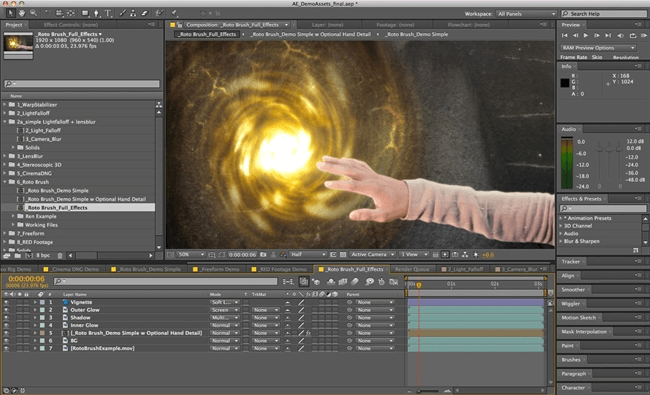Screen dimensions: 650x395
Task: Click the Show Channel icon in viewer
Action: 283,254
